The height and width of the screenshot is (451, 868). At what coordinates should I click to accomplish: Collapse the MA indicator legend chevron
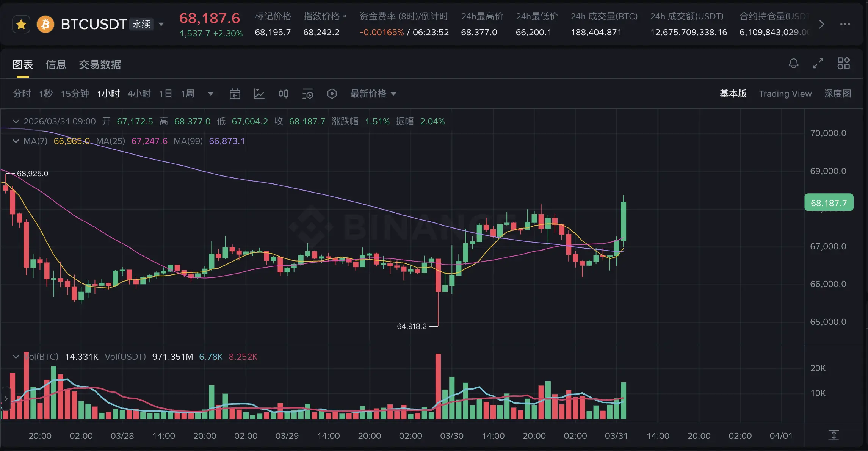point(16,141)
